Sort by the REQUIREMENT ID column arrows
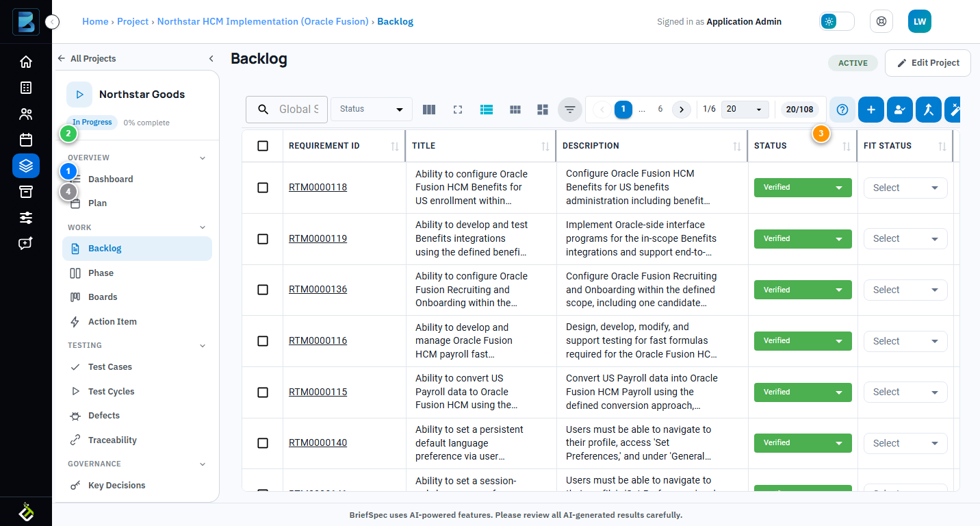 point(395,147)
